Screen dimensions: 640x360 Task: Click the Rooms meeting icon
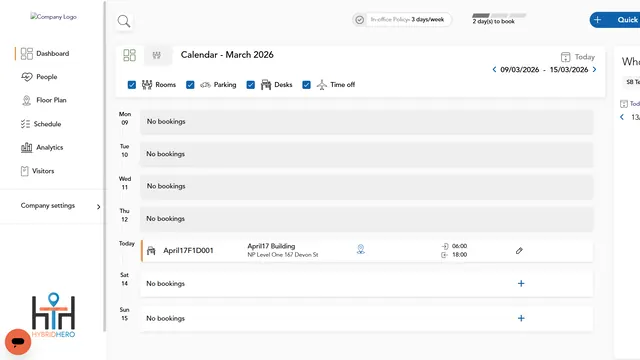pos(147,84)
